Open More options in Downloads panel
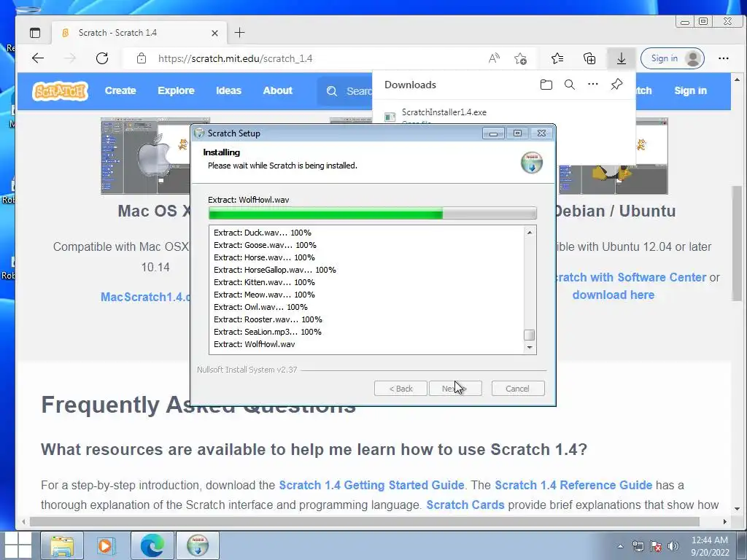 (592, 85)
